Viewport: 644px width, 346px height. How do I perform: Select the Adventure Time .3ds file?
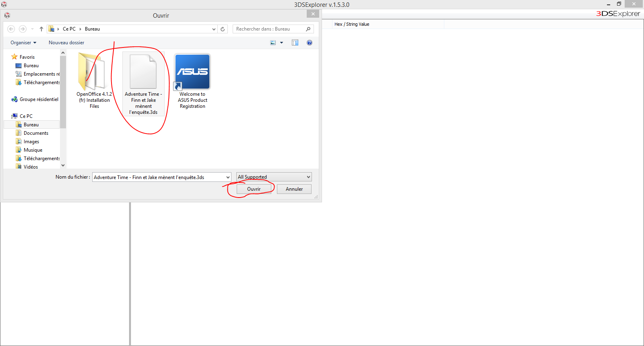[143, 84]
